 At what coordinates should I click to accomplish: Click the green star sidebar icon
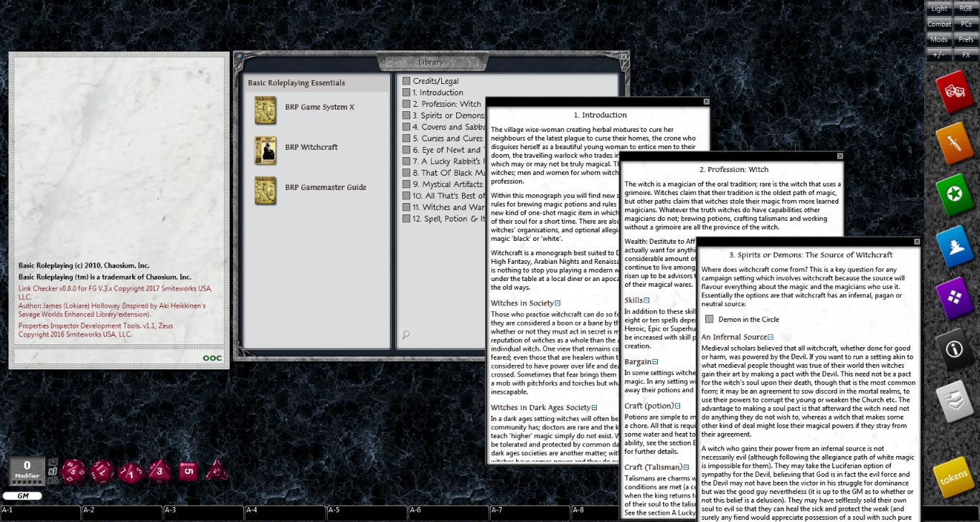(956, 192)
